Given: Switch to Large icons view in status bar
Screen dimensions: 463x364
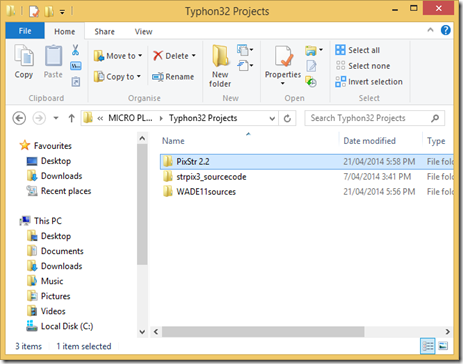Looking at the screenshot, I should (443, 346).
